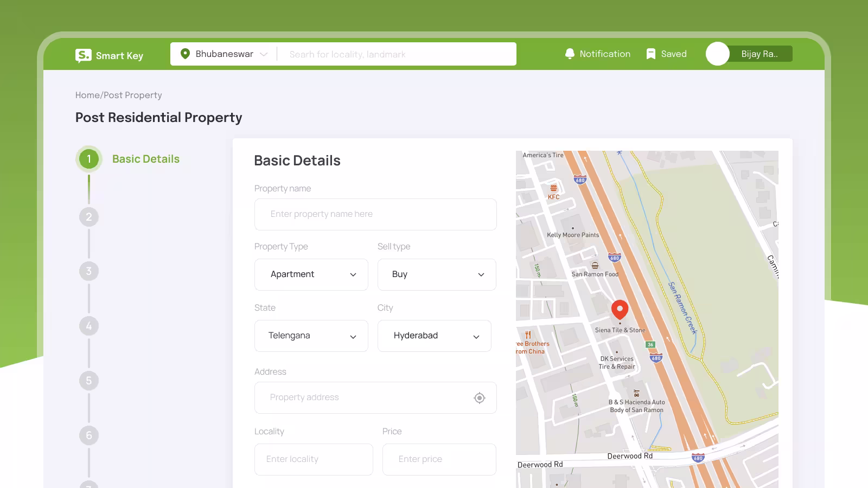The height and width of the screenshot is (488, 868).
Task: Open the City Hyderabad dropdown
Action: pyautogui.click(x=435, y=336)
